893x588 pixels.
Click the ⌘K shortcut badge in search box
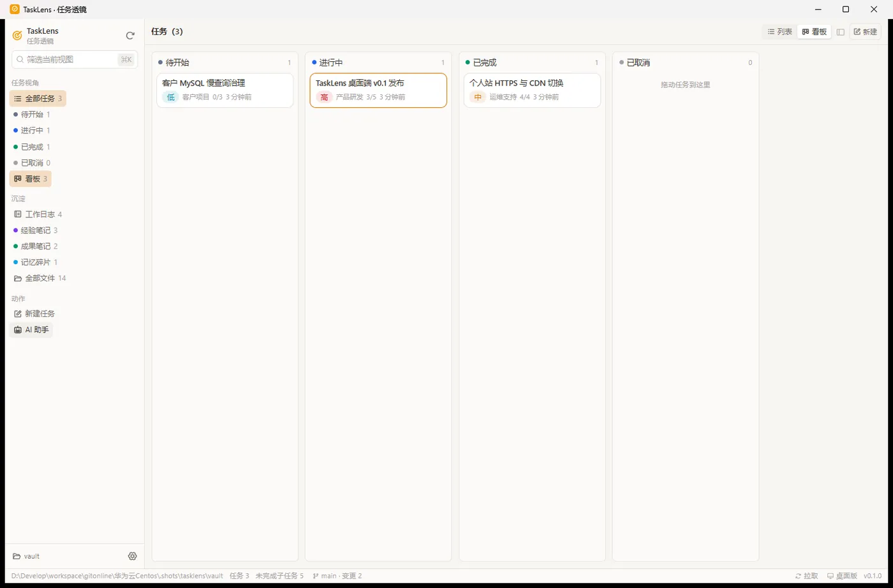coord(126,59)
